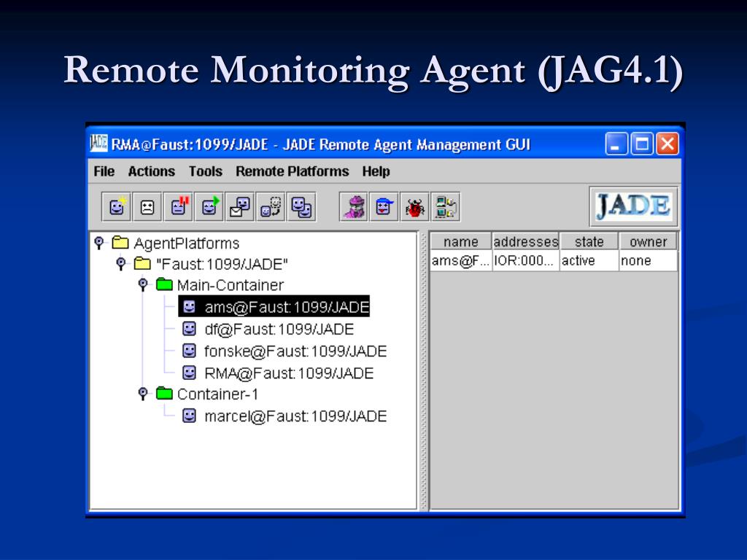
Task: Clone the selected agent with the two-faces icon
Action: tap(301, 206)
